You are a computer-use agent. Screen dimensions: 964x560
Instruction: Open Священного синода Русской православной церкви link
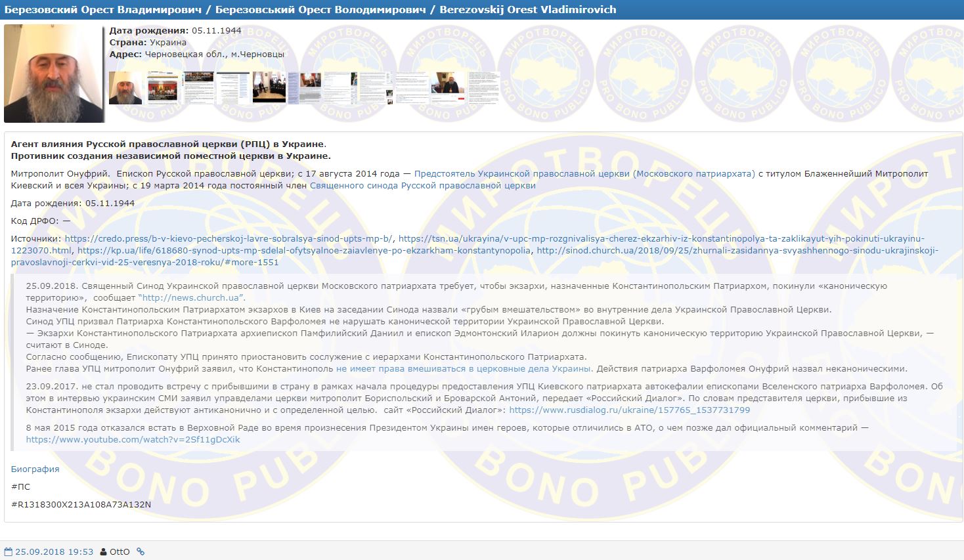pos(422,186)
